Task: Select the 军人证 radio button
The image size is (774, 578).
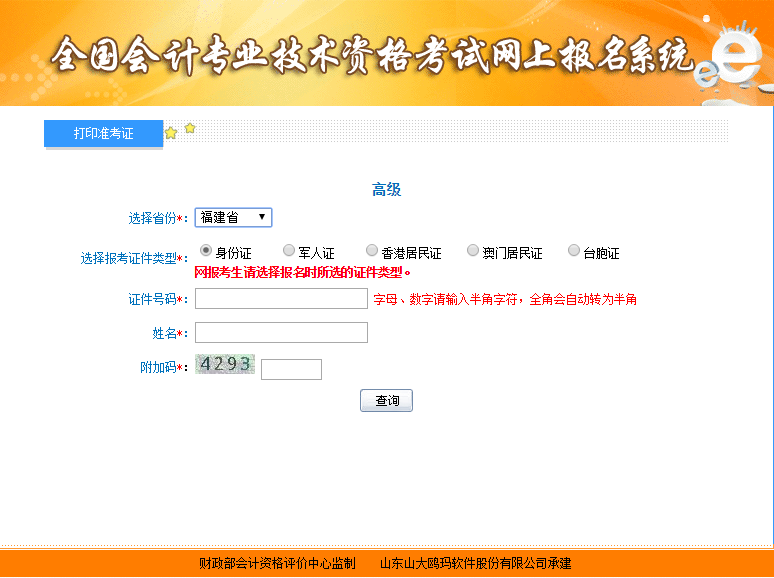Action: click(x=289, y=250)
